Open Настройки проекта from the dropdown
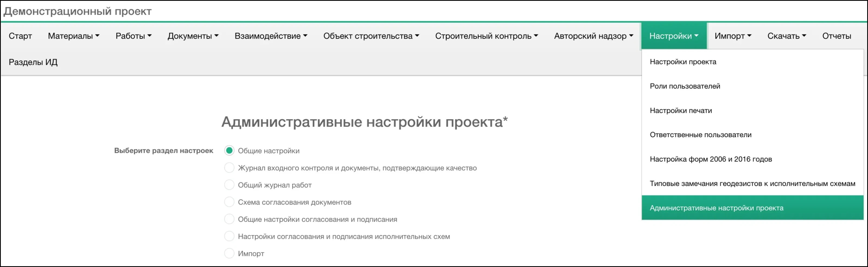 click(x=683, y=62)
